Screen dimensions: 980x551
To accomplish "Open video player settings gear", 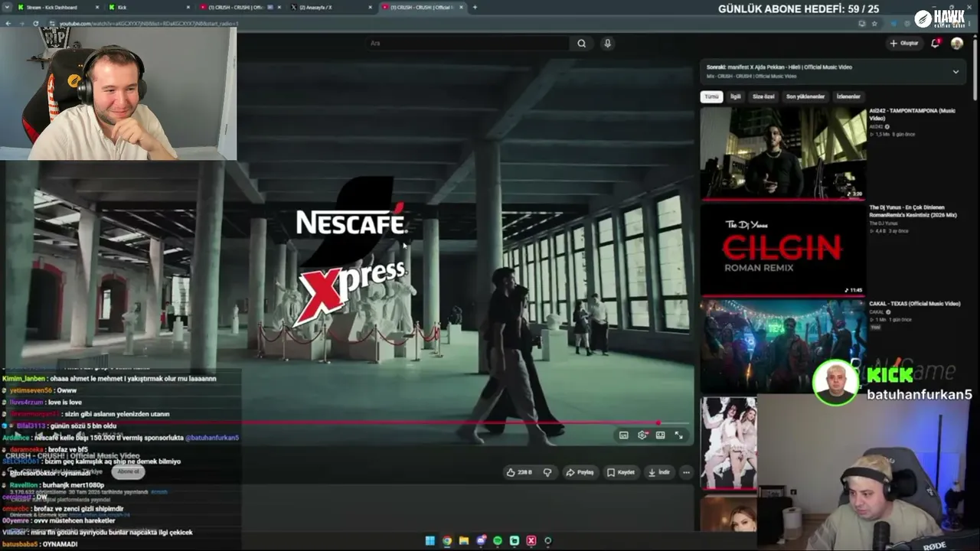I will pos(642,435).
